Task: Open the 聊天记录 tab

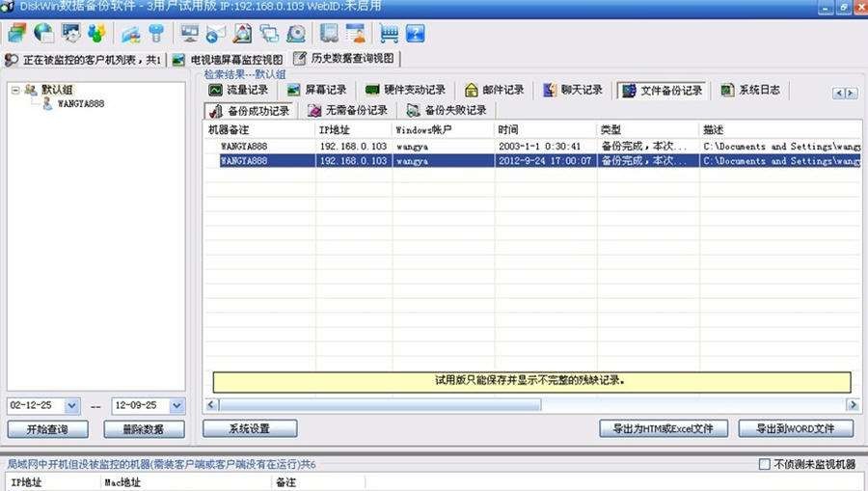Action: pyautogui.click(x=573, y=90)
